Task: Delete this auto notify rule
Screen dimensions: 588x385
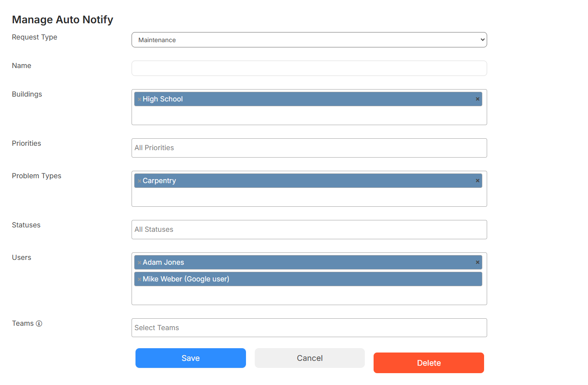Action: 429,363
